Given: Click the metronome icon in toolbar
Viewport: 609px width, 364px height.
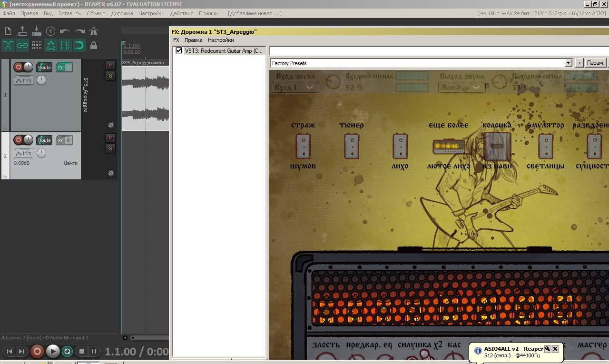Looking at the screenshot, I should (x=94, y=31).
